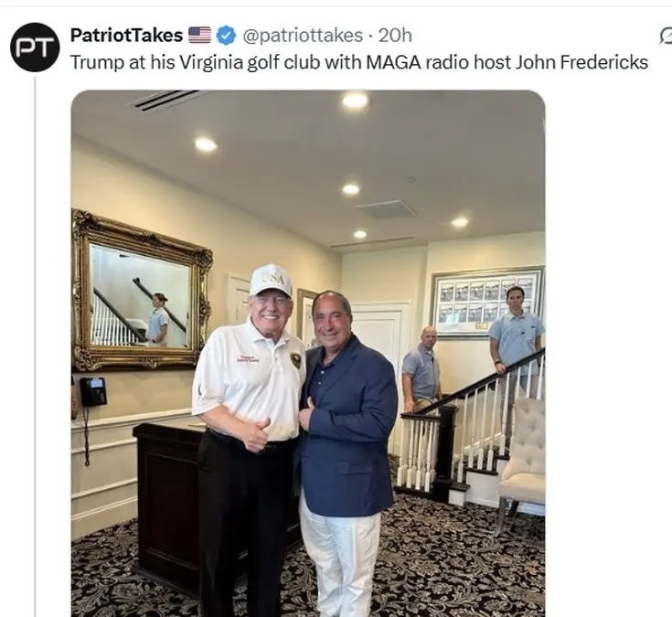Click the partially visible Grok icon at post's edge

[x=667, y=36]
